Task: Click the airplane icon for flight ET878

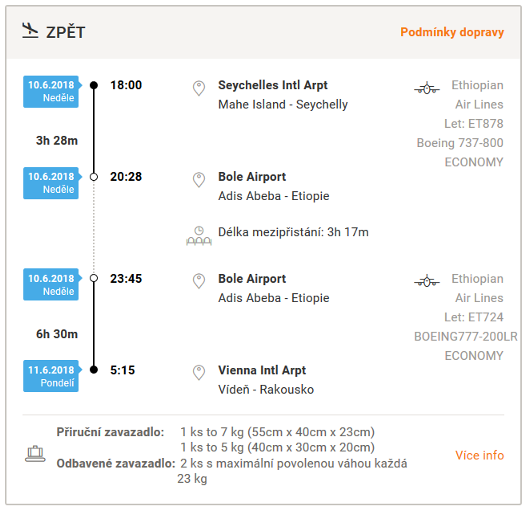Action: pos(427,88)
